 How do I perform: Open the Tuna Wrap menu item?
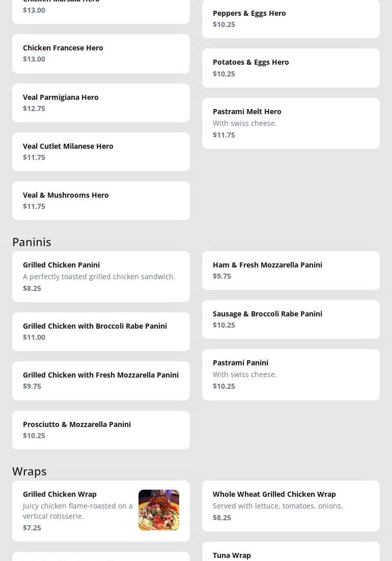pyautogui.click(x=291, y=553)
